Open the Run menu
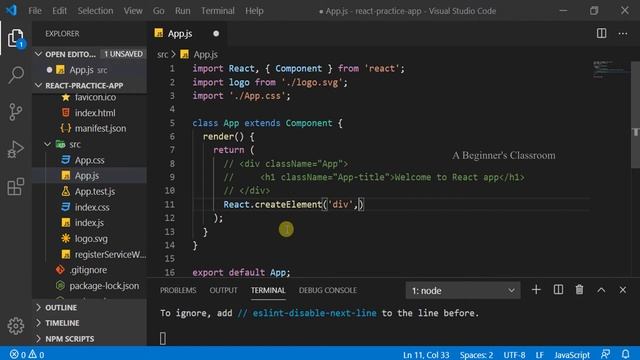 click(x=182, y=11)
